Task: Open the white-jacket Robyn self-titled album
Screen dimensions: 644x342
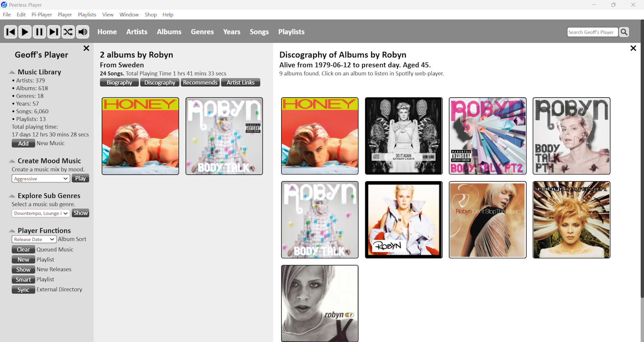Action: coord(404,220)
